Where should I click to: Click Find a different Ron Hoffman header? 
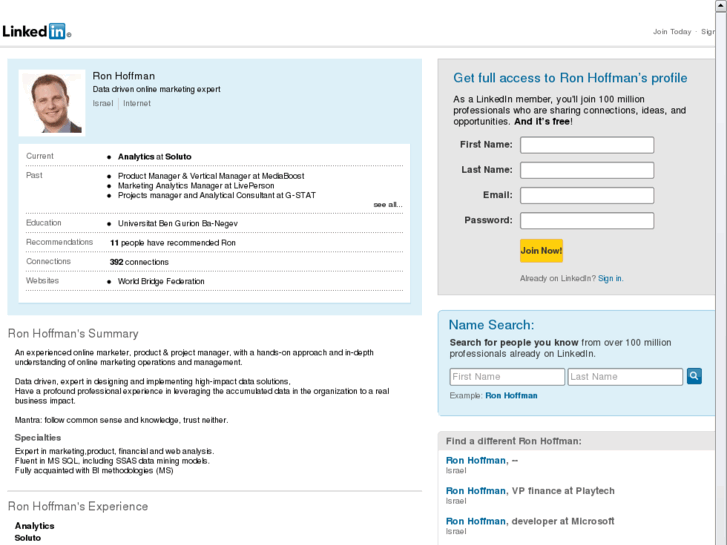point(513,441)
